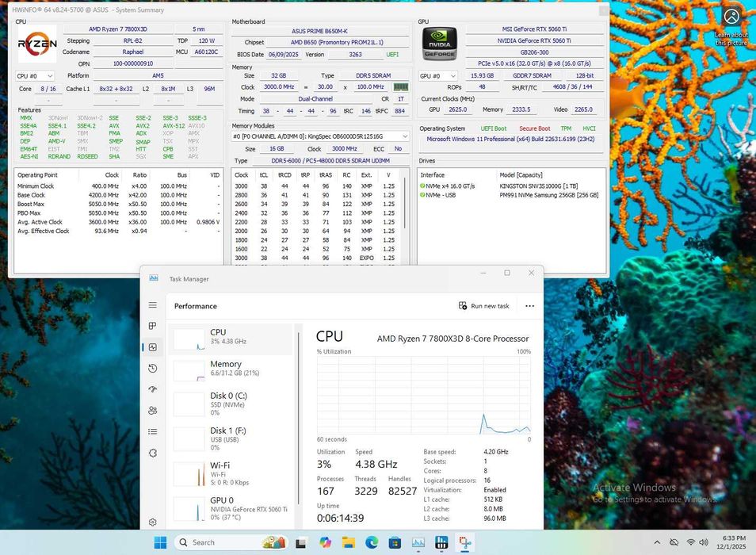Click the Task Manager performance list scrollbar
The width and height of the screenshot is (756, 555).
(299, 418)
